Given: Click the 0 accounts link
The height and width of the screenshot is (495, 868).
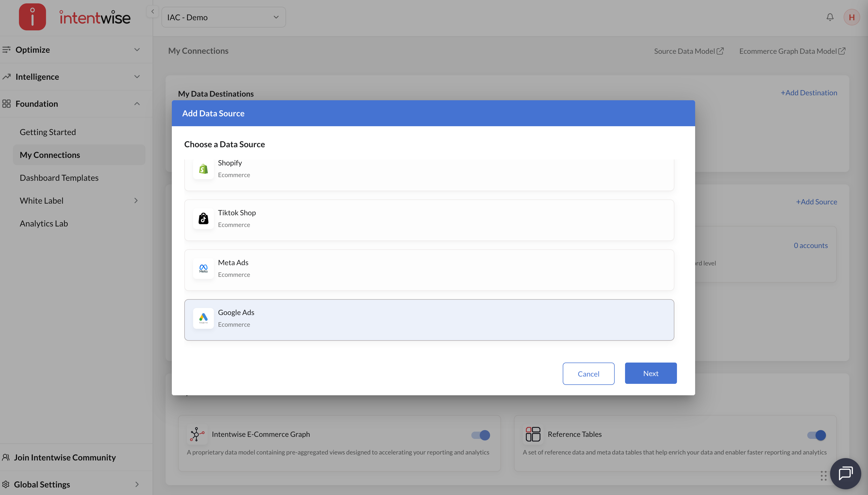Looking at the screenshot, I should pyautogui.click(x=811, y=245).
